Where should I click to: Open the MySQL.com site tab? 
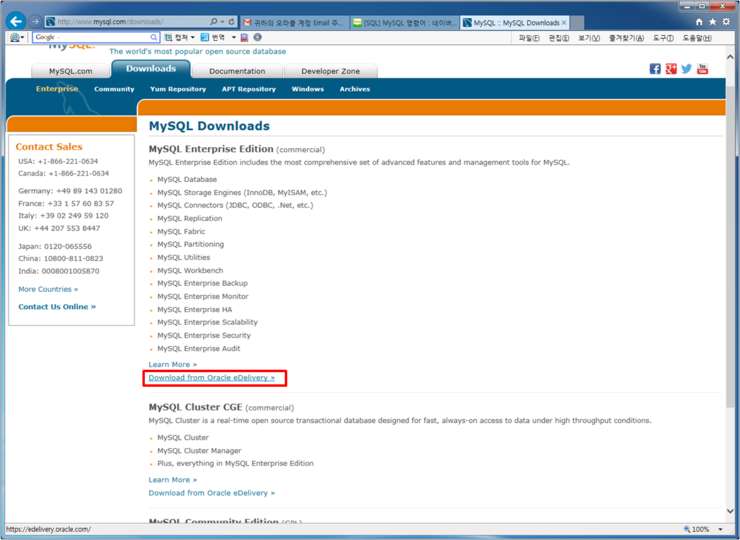(x=70, y=71)
